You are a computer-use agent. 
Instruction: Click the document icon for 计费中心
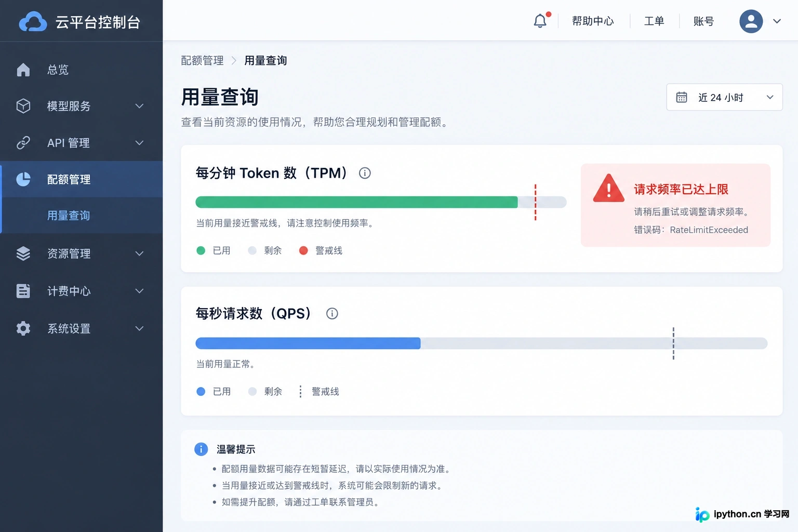23,291
